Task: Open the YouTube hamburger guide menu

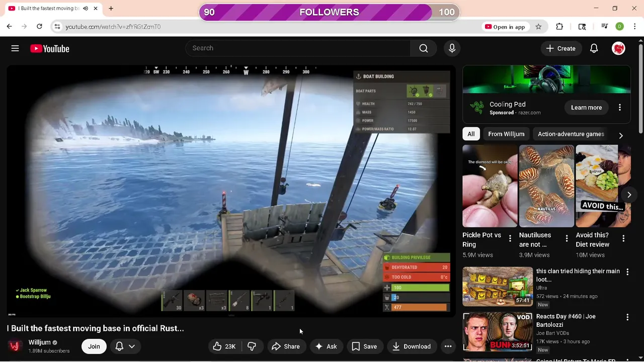Action: coord(15,48)
